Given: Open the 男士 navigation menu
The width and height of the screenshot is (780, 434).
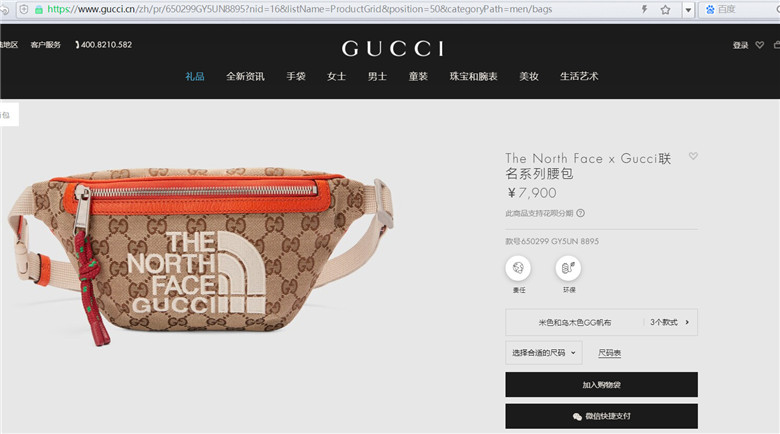Looking at the screenshot, I should pyautogui.click(x=377, y=76).
